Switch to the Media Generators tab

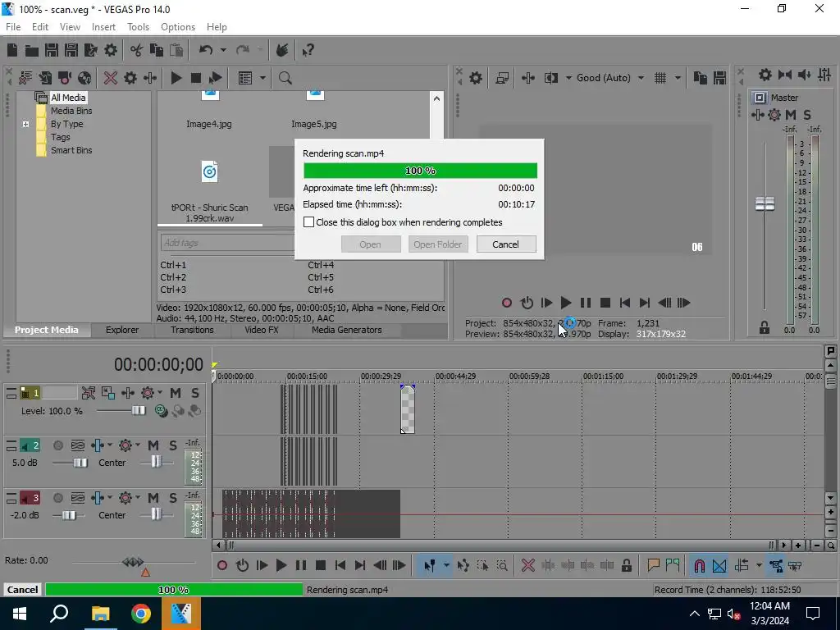pos(347,330)
